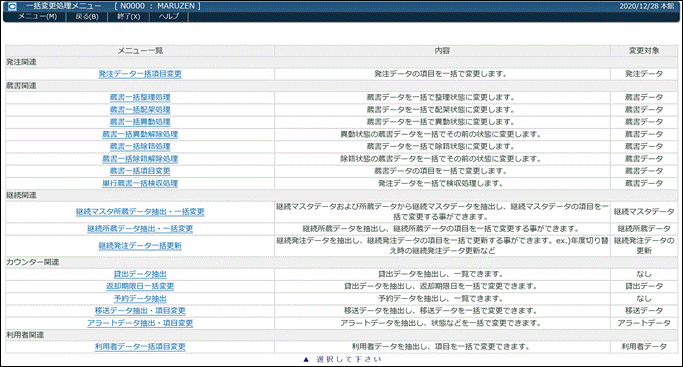The height and width of the screenshot is (367, 683).
Task: Click the 変更対象 column header
Action: (644, 51)
